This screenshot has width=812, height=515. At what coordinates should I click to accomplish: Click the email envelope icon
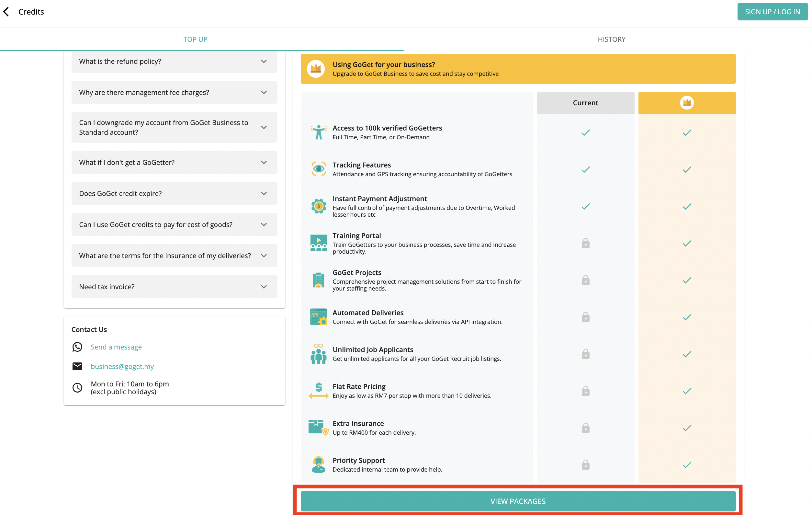[x=77, y=366]
